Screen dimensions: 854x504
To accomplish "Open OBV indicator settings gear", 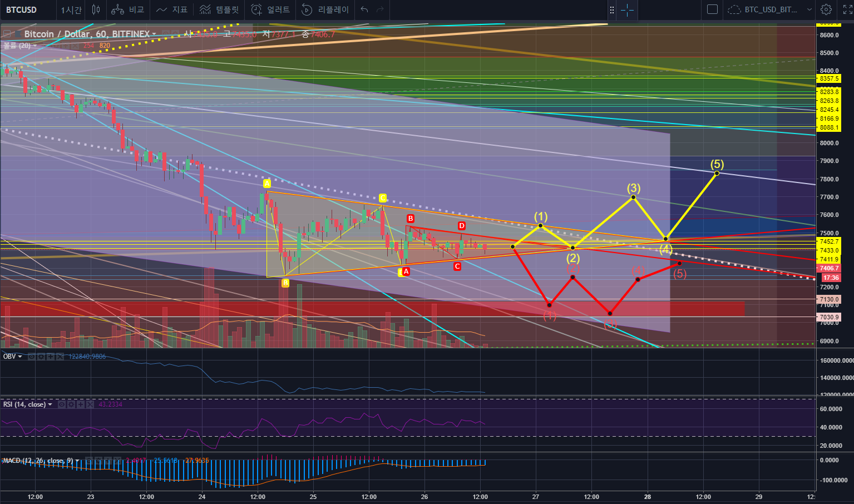I will [41, 357].
